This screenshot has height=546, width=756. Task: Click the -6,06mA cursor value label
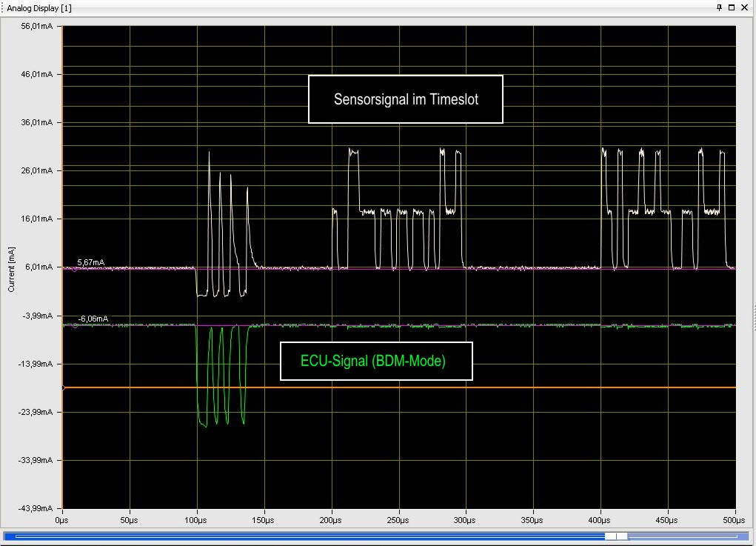pos(93,319)
